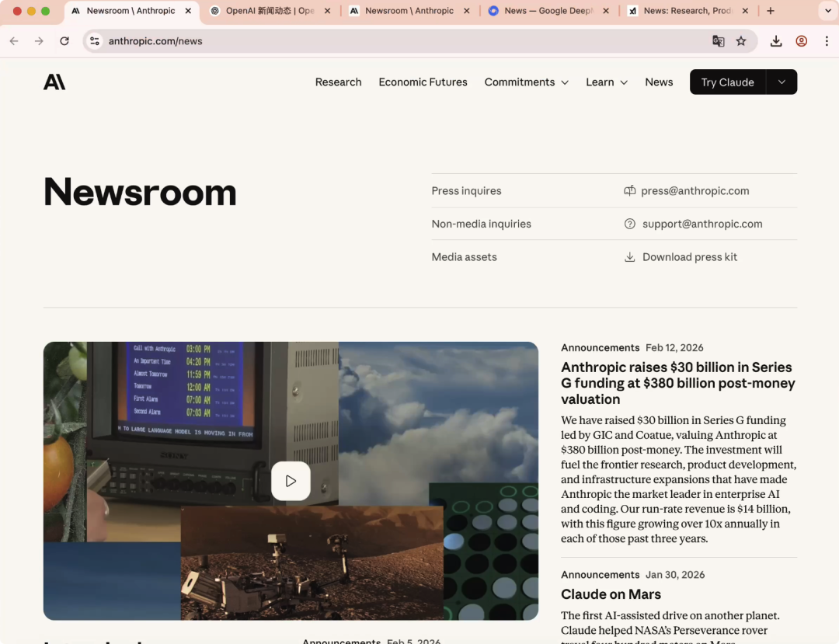Expand the Learn dropdown menu

point(606,82)
